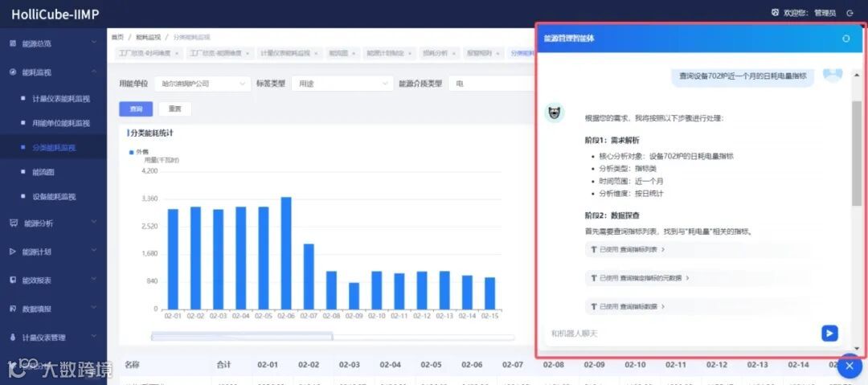Viewport: 868px width, 385px height.
Task: Open the 标签类型 dropdown
Action: click(342, 84)
